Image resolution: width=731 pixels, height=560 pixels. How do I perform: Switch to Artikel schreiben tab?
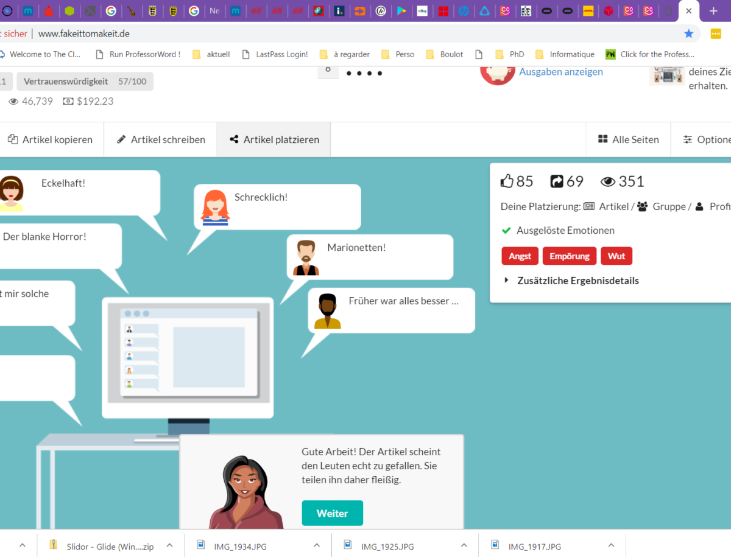[160, 139]
